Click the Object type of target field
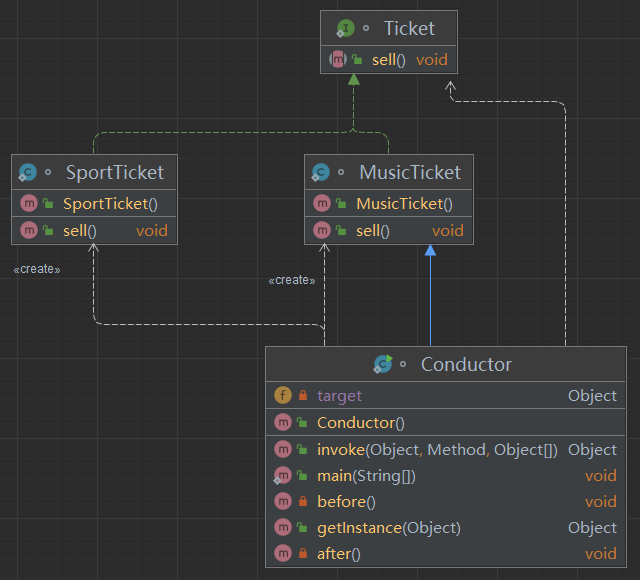This screenshot has height=580, width=640. tap(592, 396)
